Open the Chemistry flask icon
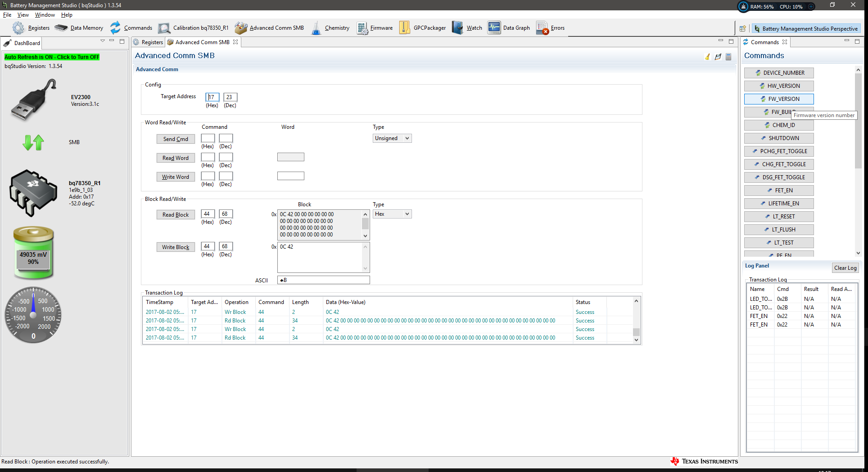The width and height of the screenshot is (868, 472). 330,28
